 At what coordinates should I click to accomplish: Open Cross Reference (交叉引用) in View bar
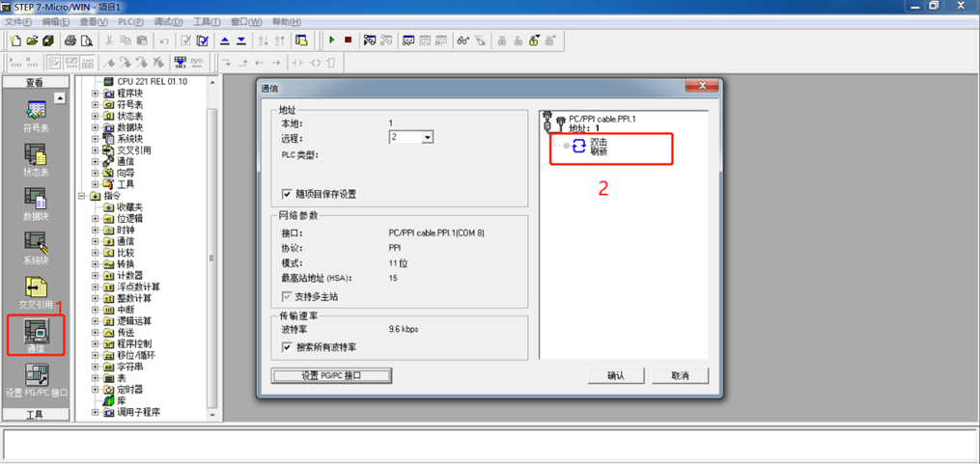(36, 292)
